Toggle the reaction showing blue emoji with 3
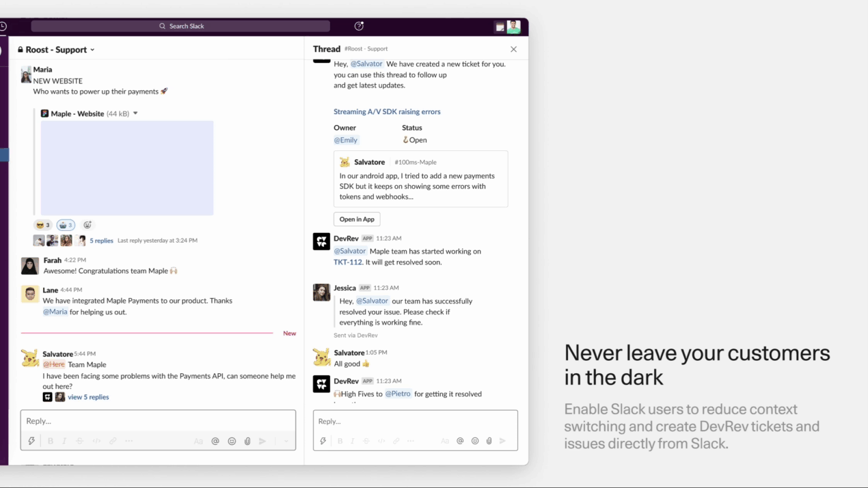This screenshot has height=488, width=868. coord(66,225)
